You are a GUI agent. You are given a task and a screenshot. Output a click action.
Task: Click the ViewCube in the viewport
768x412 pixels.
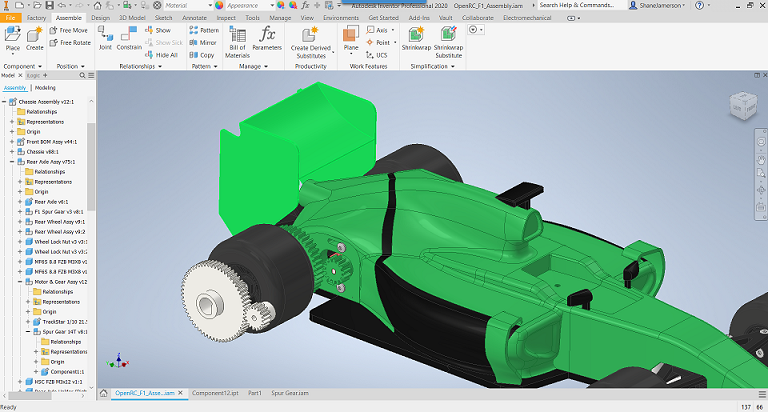click(x=743, y=106)
